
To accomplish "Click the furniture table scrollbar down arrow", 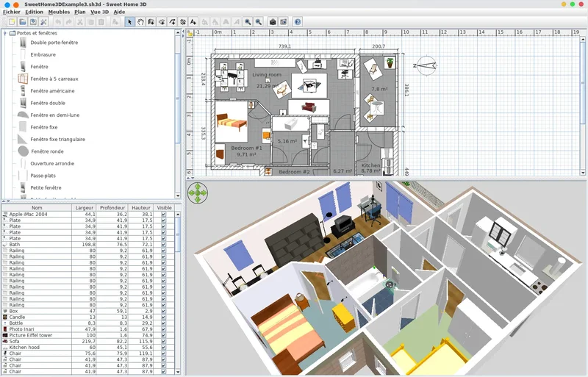I will tap(178, 372).
